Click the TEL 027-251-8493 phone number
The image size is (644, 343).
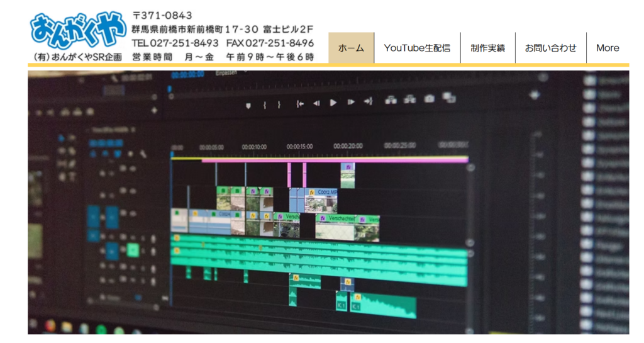pyautogui.click(x=175, y=43)
